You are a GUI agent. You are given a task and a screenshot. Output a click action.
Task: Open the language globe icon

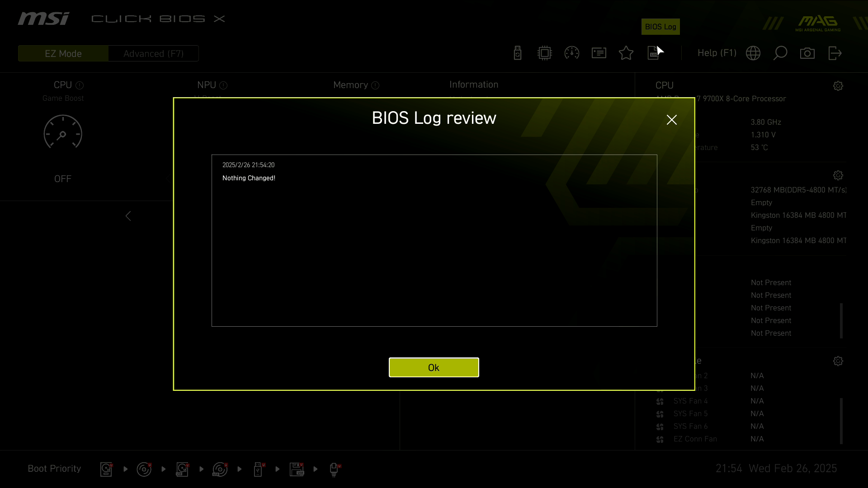tap(753, 53)
